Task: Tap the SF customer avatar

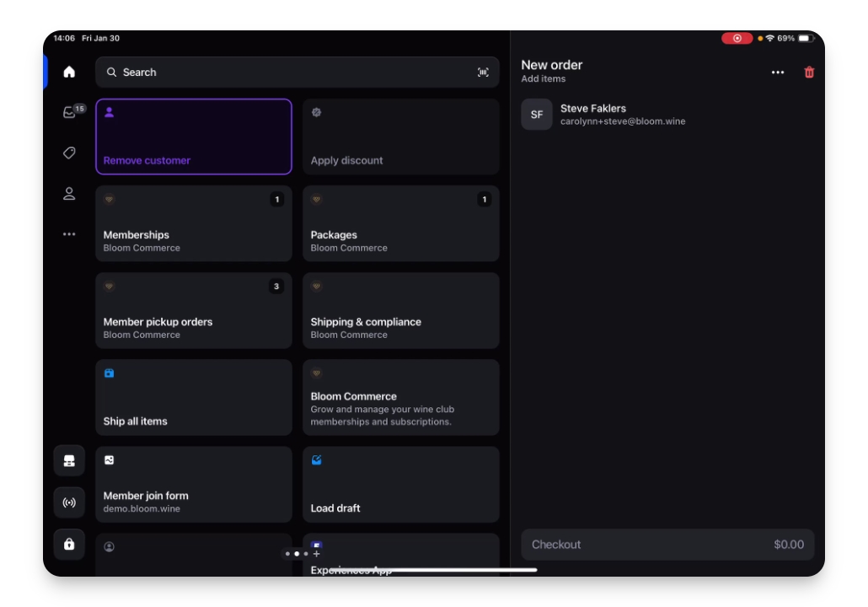Action: tap(537, 115)
